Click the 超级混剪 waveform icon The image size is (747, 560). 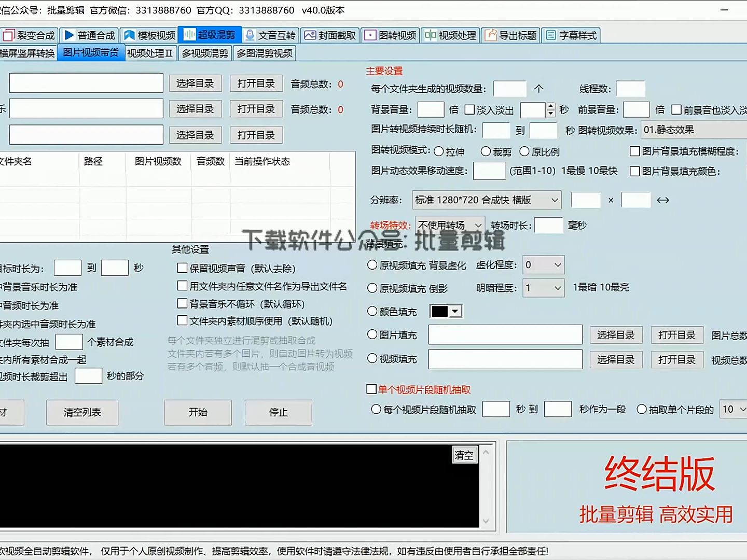(x=188, y=35)
